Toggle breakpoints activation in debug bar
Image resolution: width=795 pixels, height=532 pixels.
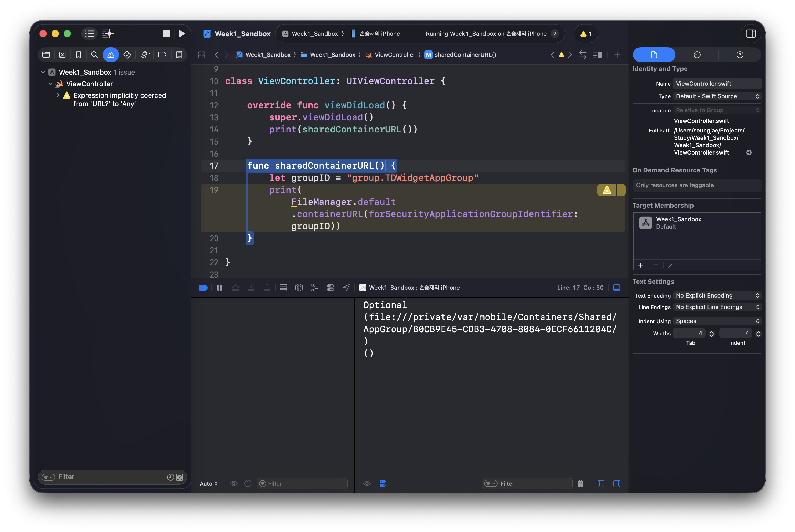coord(203,288)
